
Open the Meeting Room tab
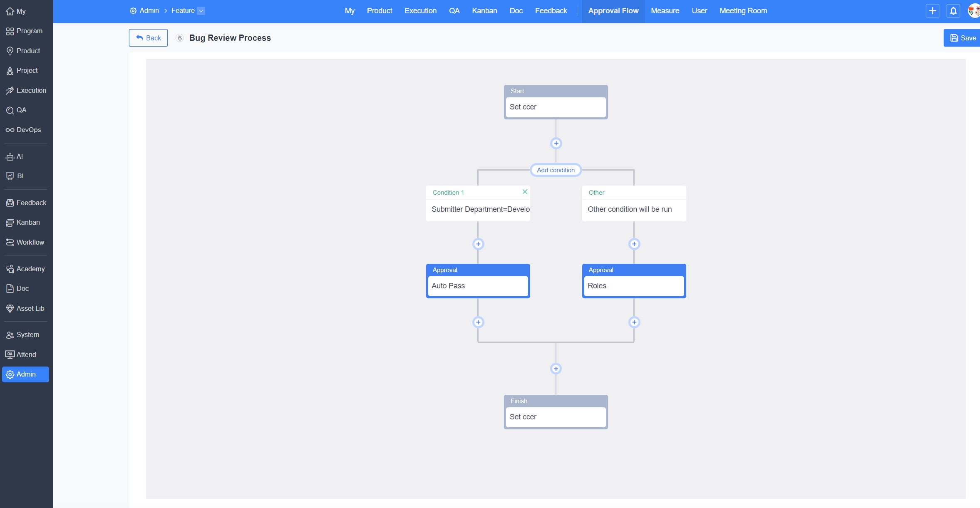coord(743,11)
